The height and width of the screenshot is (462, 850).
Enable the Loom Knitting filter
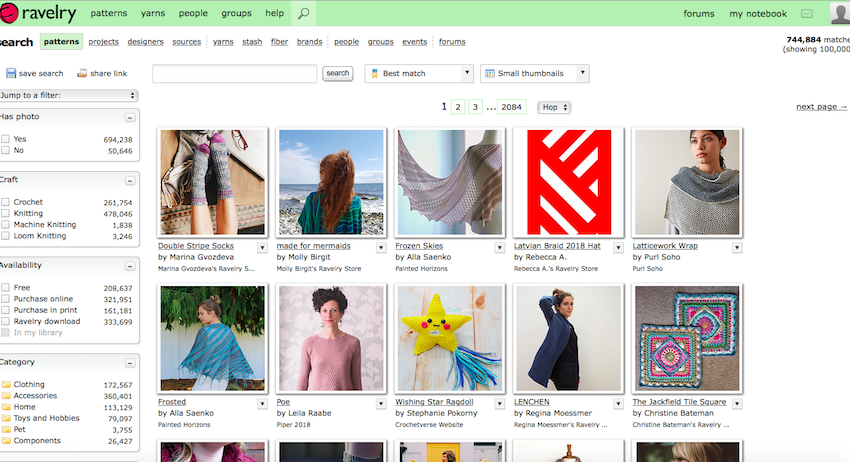click(x=5, y=236)
